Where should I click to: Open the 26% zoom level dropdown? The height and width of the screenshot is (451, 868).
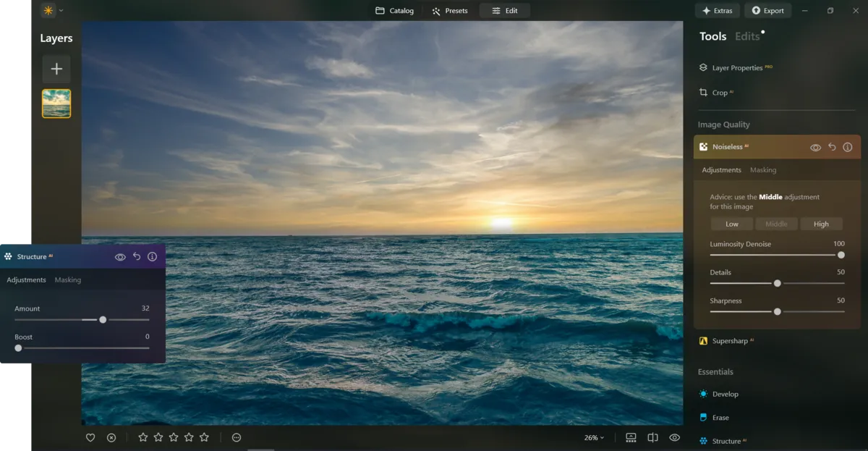pyautogui.click(x=594, y=437)
